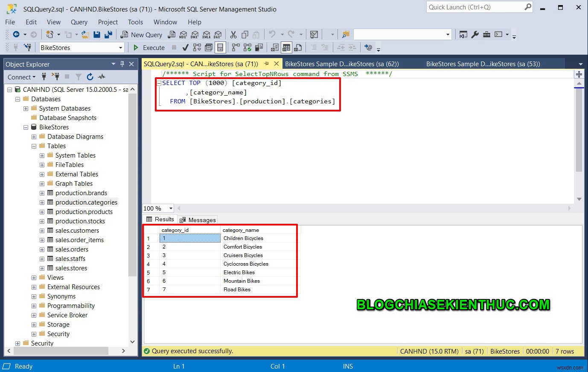
Task: Switch to the Messages tab
Action: [198, 220]
